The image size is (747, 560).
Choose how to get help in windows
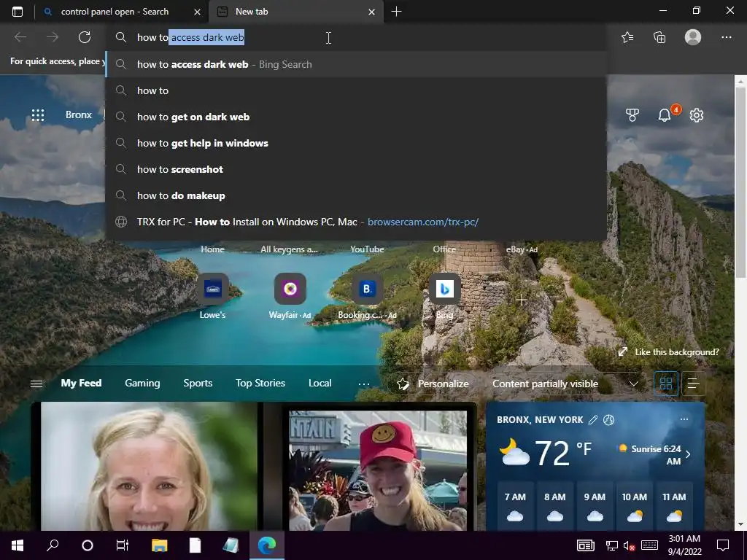[356, 143]
